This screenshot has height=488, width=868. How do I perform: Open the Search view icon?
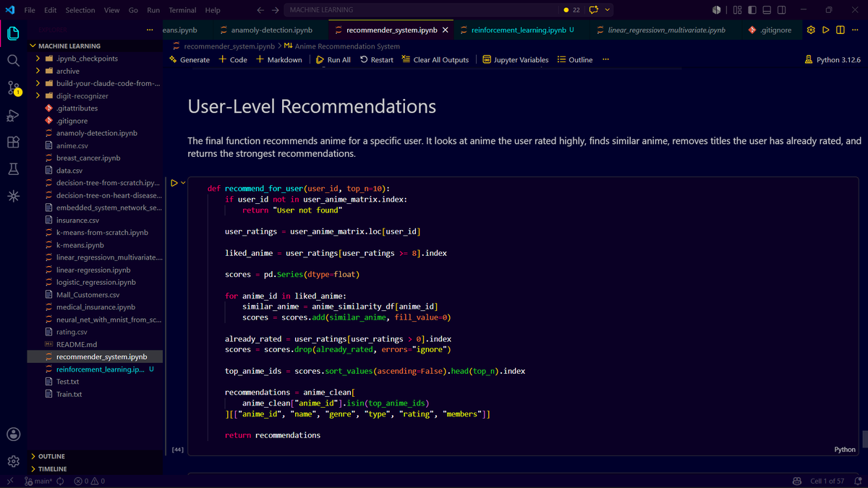click(13, 61)
